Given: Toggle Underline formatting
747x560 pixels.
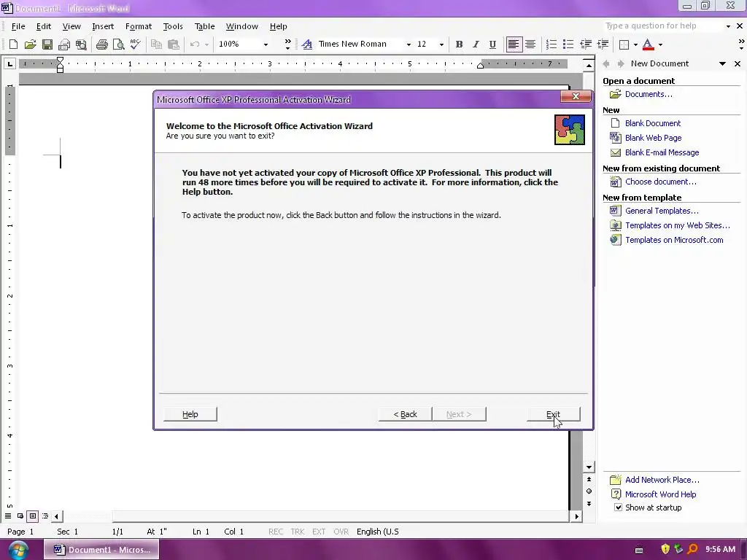Looking at the screenshot, I should coord(492,44).
